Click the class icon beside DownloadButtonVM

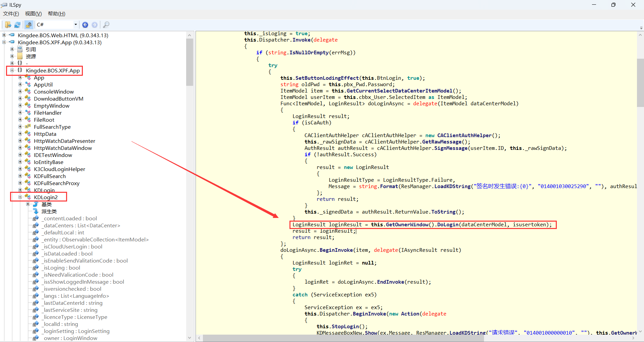(28, 99)
